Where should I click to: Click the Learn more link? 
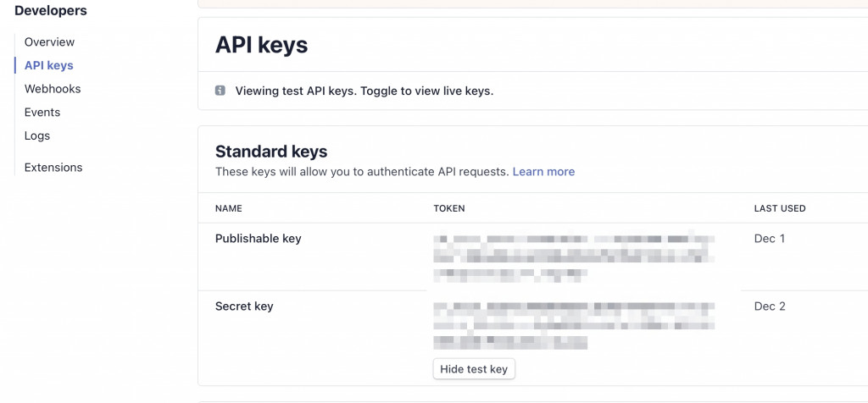[x=543, y=171]
